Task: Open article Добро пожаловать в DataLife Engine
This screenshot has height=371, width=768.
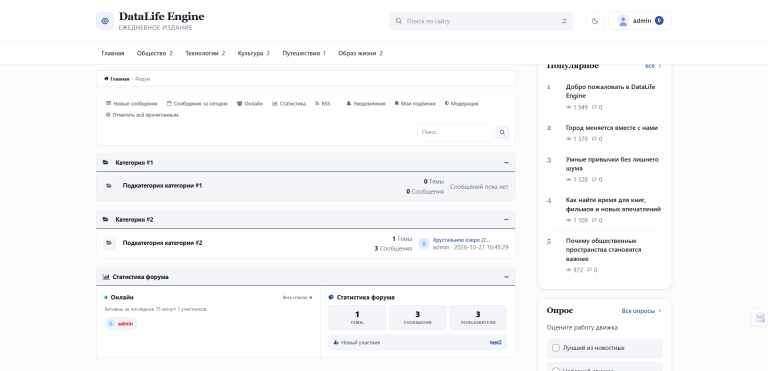Action: click(x=610, y=91)
